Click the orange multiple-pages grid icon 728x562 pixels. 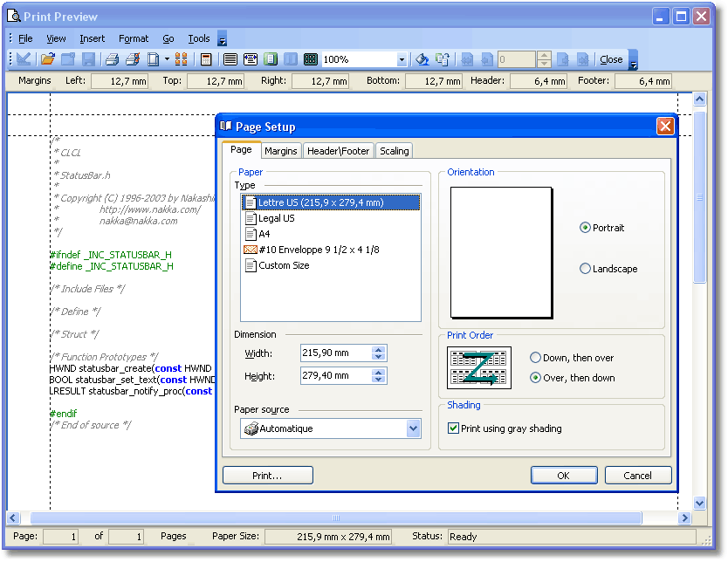click(181, 59)
